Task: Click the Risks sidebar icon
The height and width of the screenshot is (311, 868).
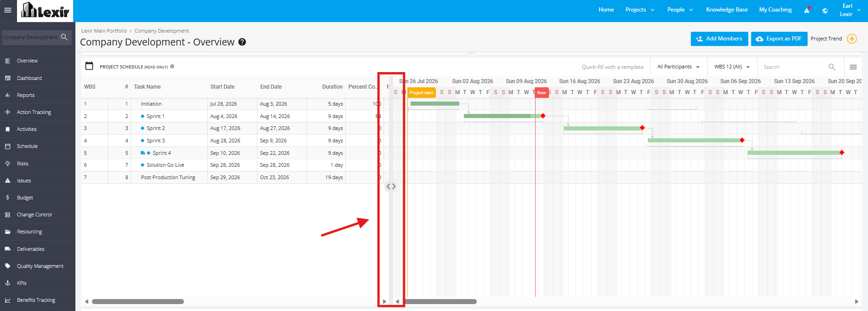Action: tap(8, 164)
